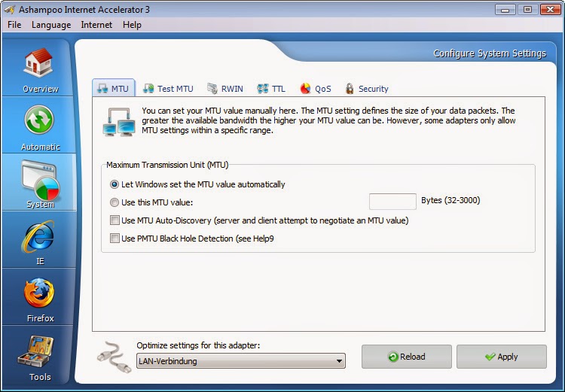
Task: Open the Language menu
Action: (51, 25)
